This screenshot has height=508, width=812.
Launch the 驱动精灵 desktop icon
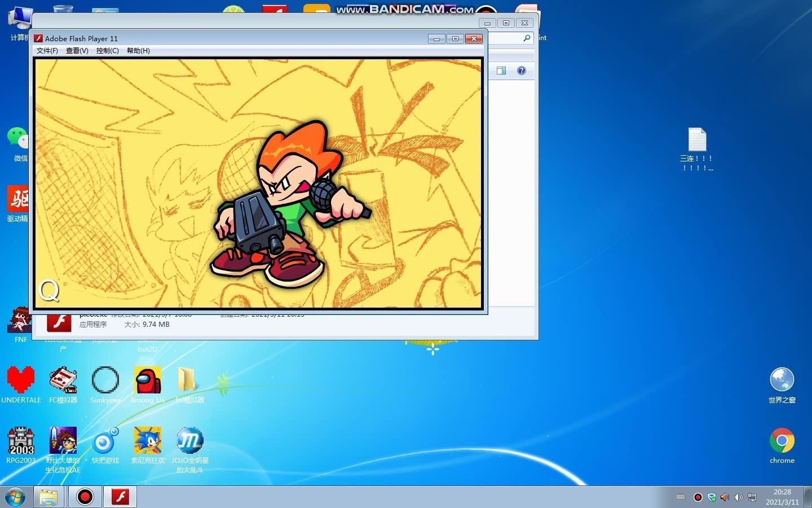coord(19,204)
